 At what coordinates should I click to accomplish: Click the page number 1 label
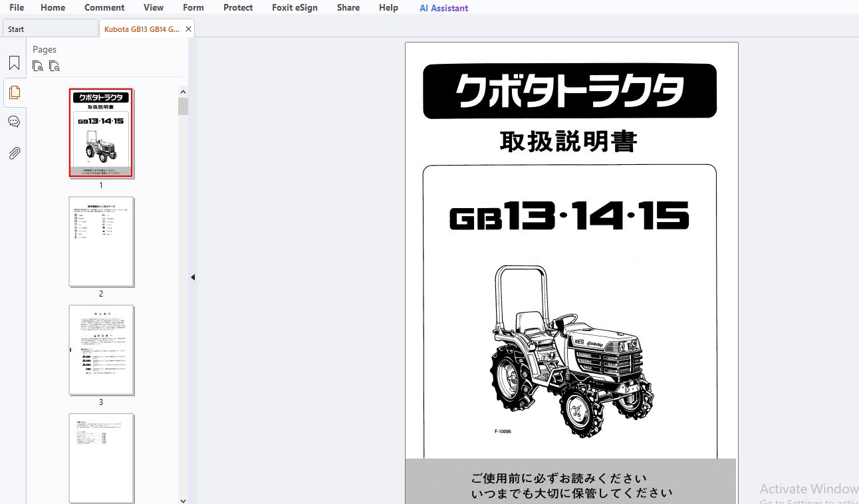[x=101, y=186]
